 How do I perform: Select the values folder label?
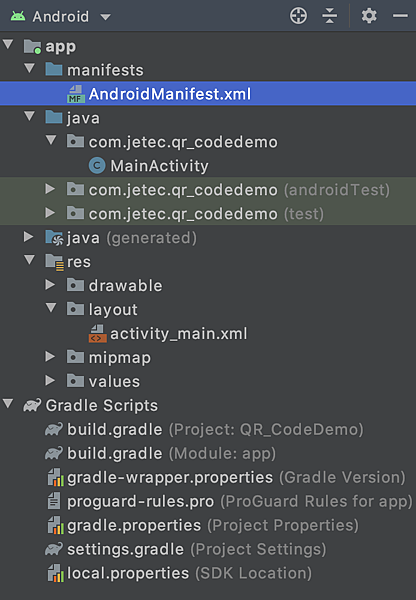[114, 382]
